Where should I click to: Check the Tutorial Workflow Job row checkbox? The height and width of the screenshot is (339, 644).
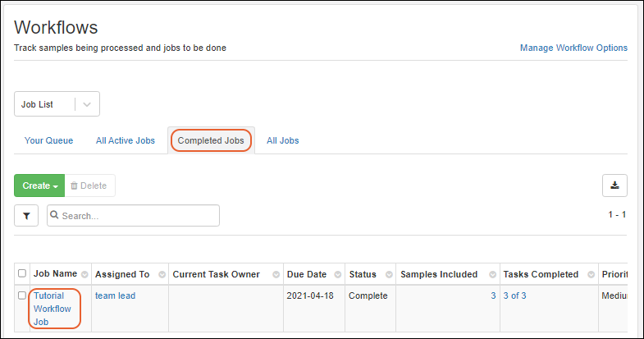(22, 295)
